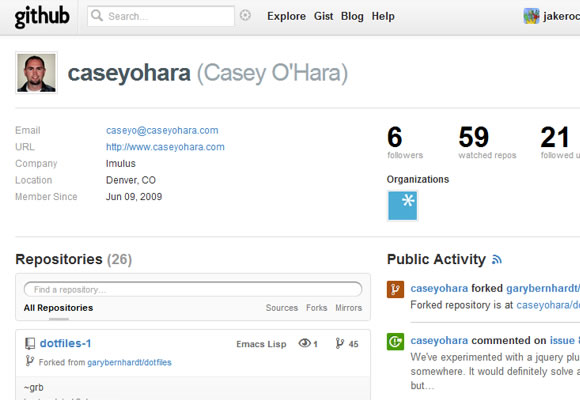Open the issue link in comment activity

(564, 340)
